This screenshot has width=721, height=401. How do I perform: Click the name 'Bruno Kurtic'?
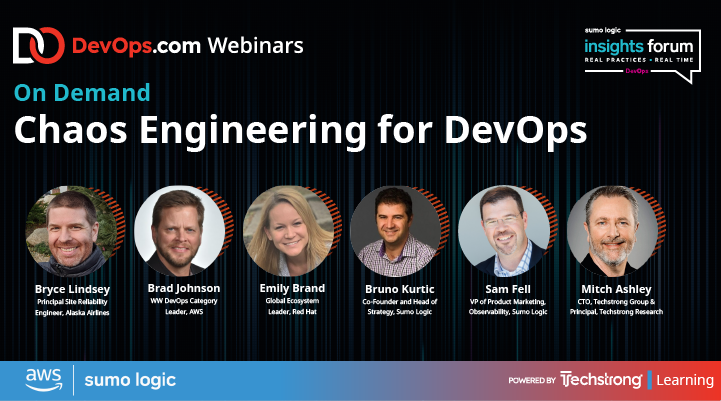tap(400, 289)
